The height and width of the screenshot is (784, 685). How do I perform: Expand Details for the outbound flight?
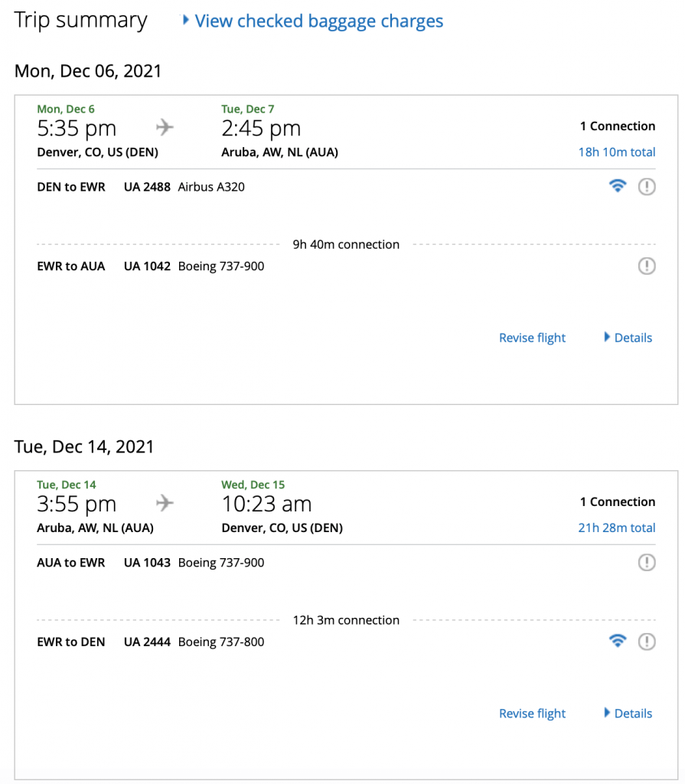pyautogui.click(x=633, y=338)
